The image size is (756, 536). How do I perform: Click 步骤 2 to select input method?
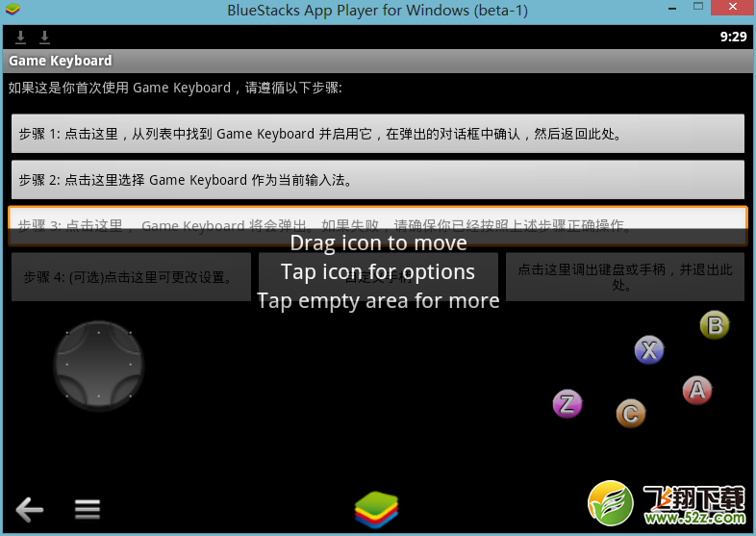pos(378,180)
